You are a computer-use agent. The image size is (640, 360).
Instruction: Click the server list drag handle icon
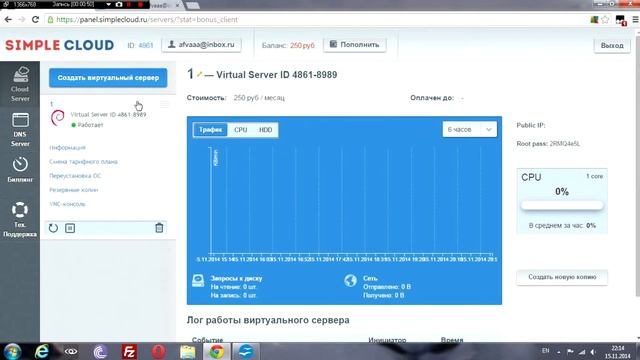(x=164, y=105)
